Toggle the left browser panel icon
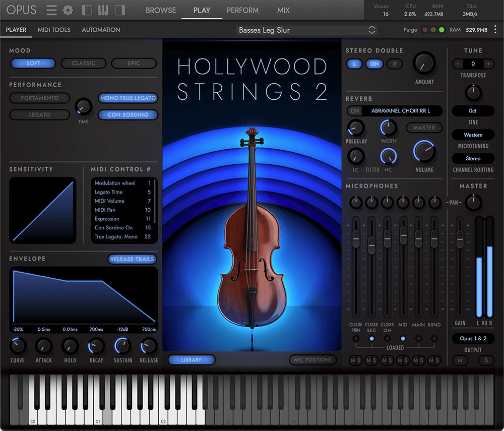This screenshot has height=431, width=504. (86, 10)
